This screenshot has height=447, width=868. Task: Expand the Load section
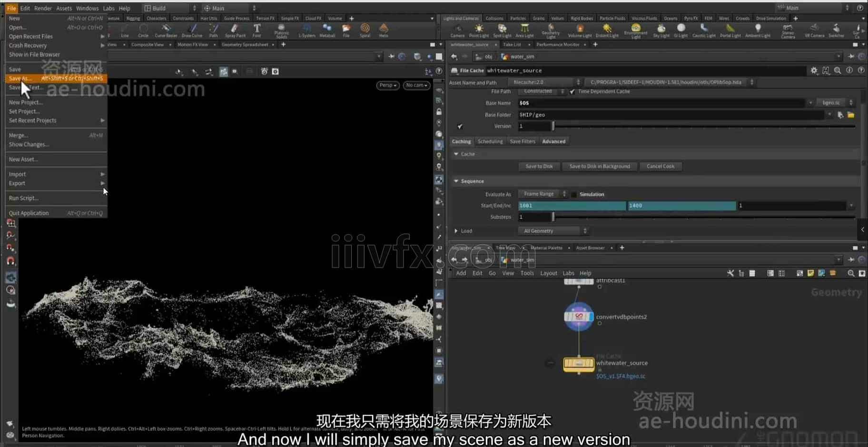(x=456, y=231)
